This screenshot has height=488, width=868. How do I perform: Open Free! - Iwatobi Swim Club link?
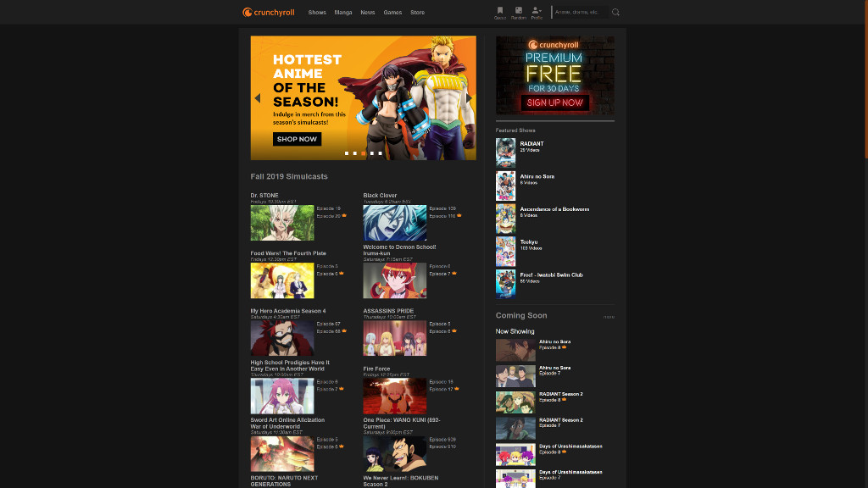tap(551, 275)
